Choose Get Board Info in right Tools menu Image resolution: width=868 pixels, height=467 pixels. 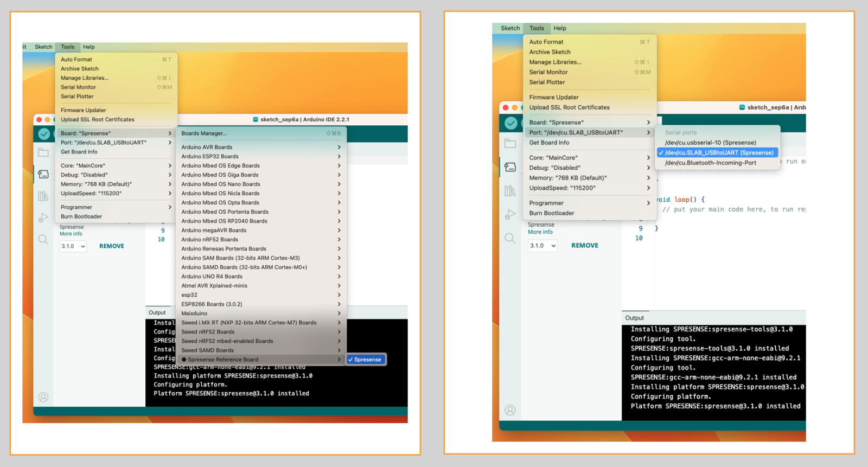[x=590, y=143]
